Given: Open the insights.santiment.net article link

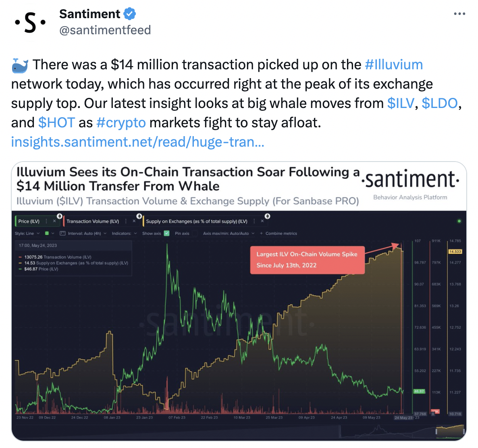Looking at the screenshot, I should click(x=137, y=142).
